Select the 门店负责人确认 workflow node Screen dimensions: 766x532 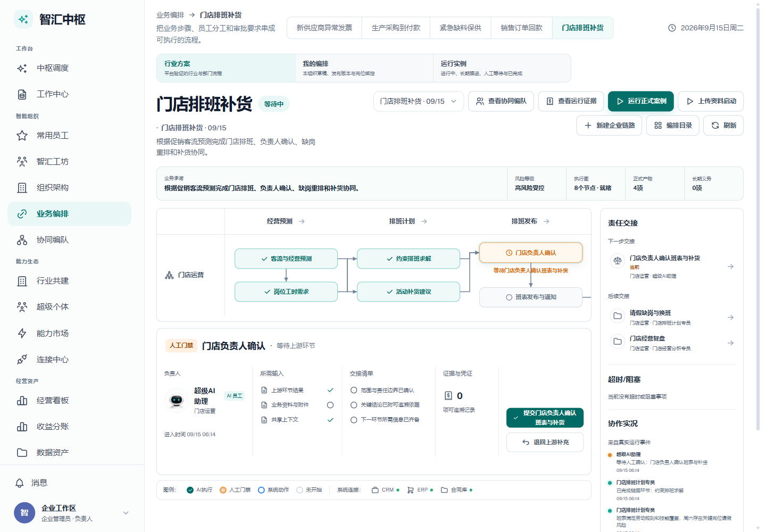(x=531, y=253)
